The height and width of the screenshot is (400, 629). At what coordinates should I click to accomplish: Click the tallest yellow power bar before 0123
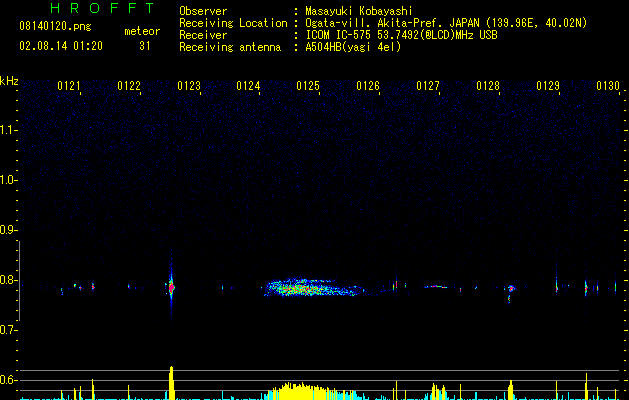pyautogui.click(x=171, y=383)
